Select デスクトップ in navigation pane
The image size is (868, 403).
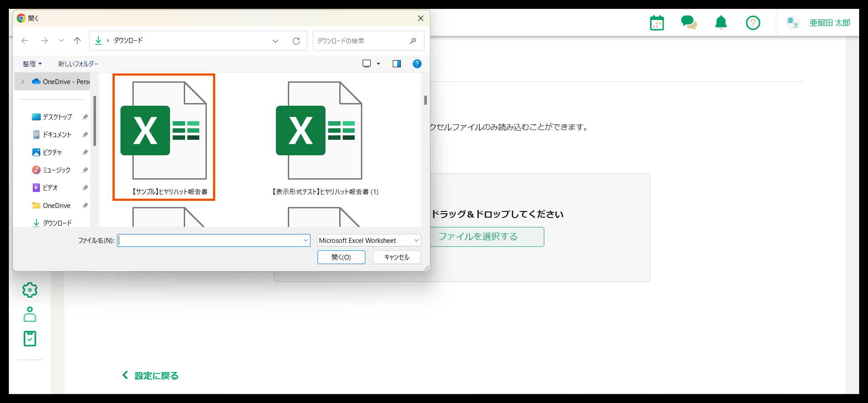pyautogui.click(x=57, y=117)
